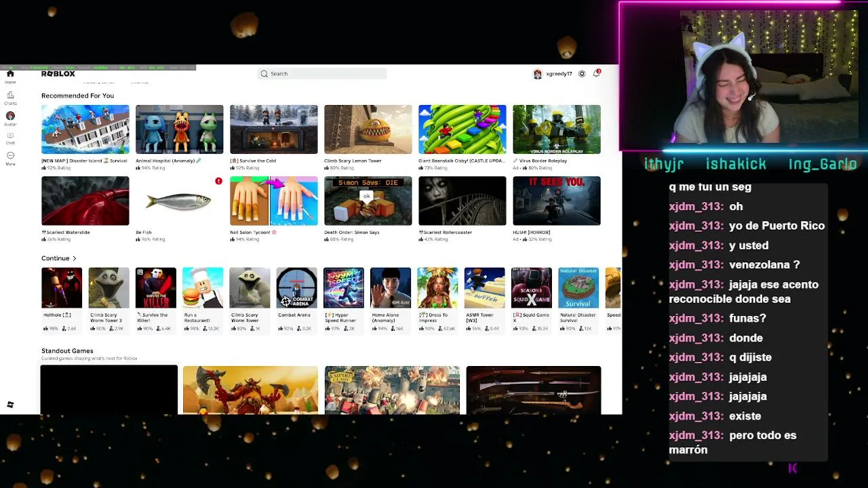This screenshot has height=488, width=868.
Task: Open the Be Fish game thumbnail
Action: (x=180, y=201)
